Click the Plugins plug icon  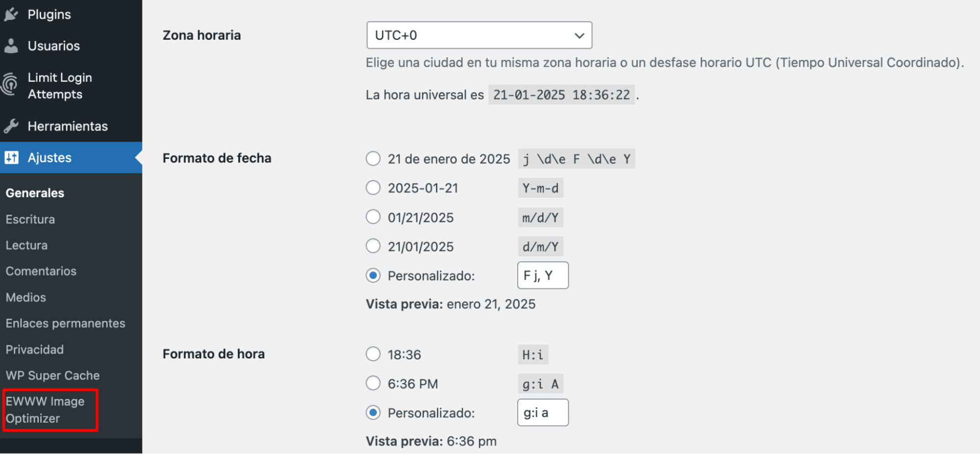click(11, 13)
